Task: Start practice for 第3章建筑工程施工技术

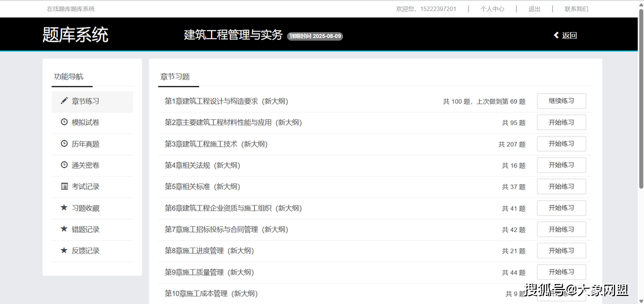Action: (561, 144)
